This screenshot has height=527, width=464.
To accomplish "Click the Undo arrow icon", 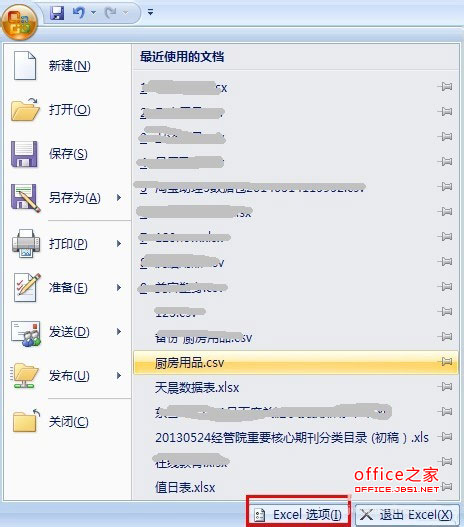I will [79, 13].
